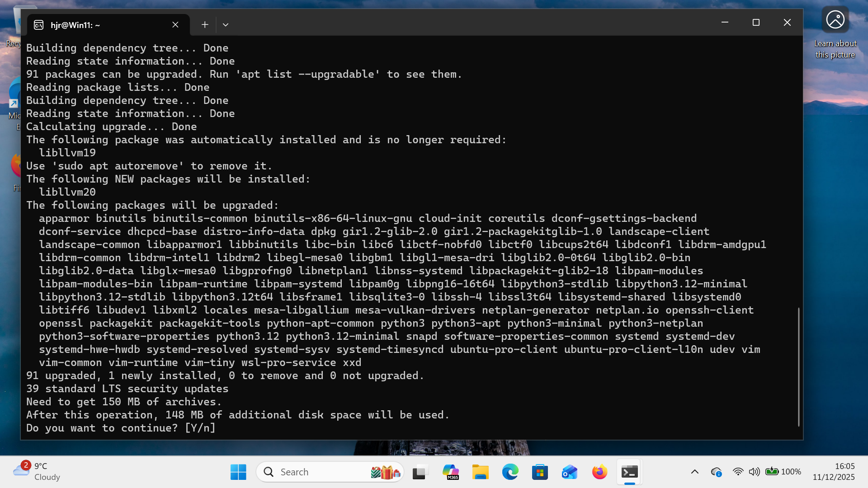
Task: Open Microsoft Edge from the taskbar
Action: (510, 472)
